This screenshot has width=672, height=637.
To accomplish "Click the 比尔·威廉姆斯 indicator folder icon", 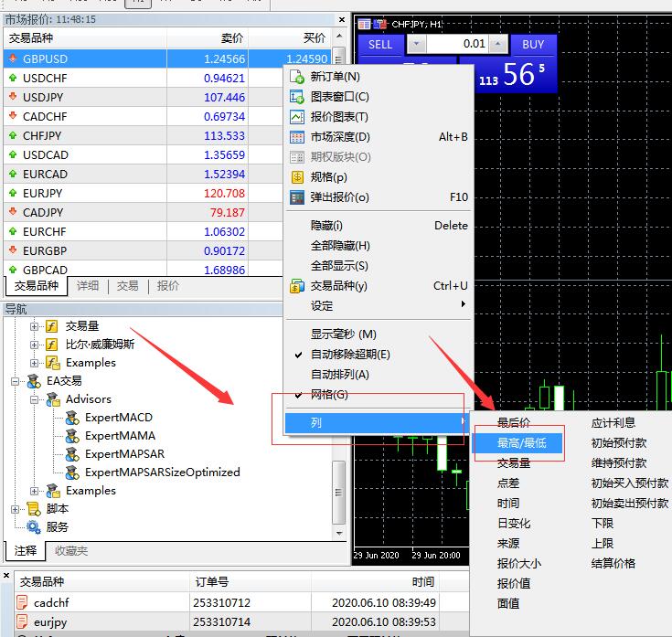I will 52,345.
